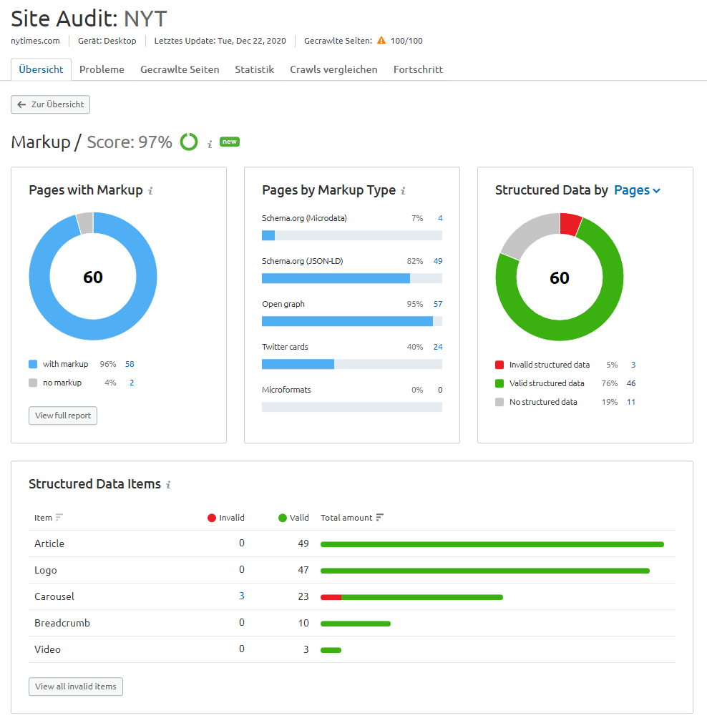
Task: Click gray No structured data legend swatch
Action: click(x=499, y=402)
